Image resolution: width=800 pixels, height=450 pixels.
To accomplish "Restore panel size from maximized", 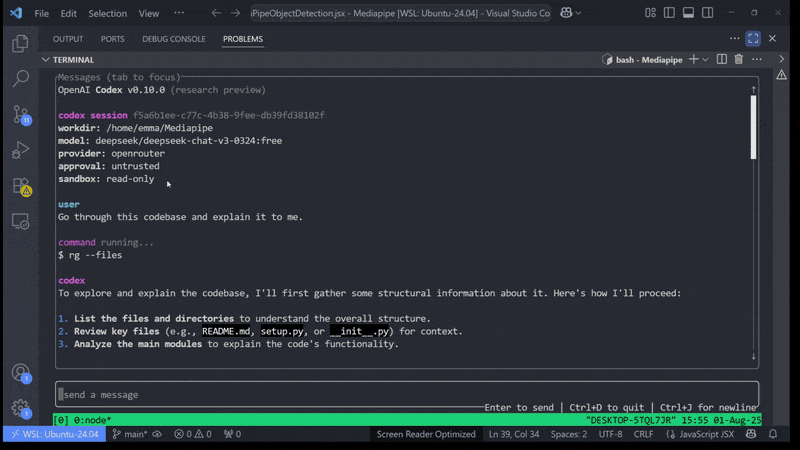I will [753, 38].
